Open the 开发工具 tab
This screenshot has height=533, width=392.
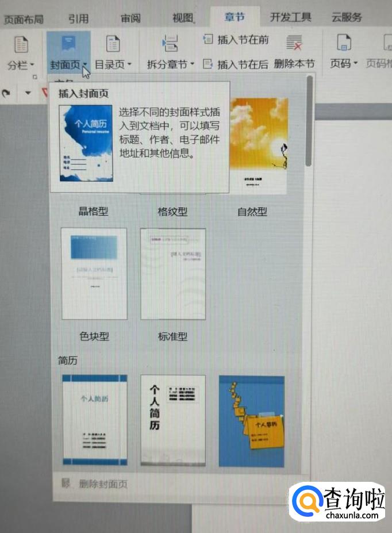291,17
